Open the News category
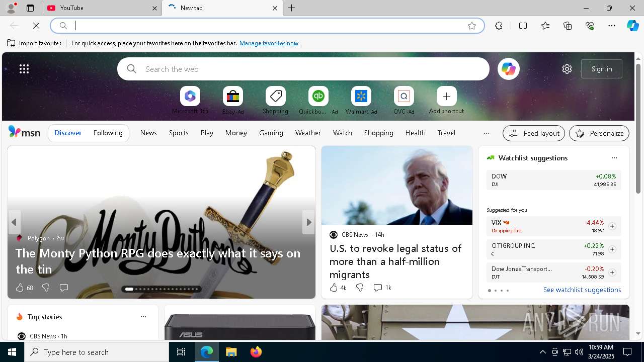 148,133
